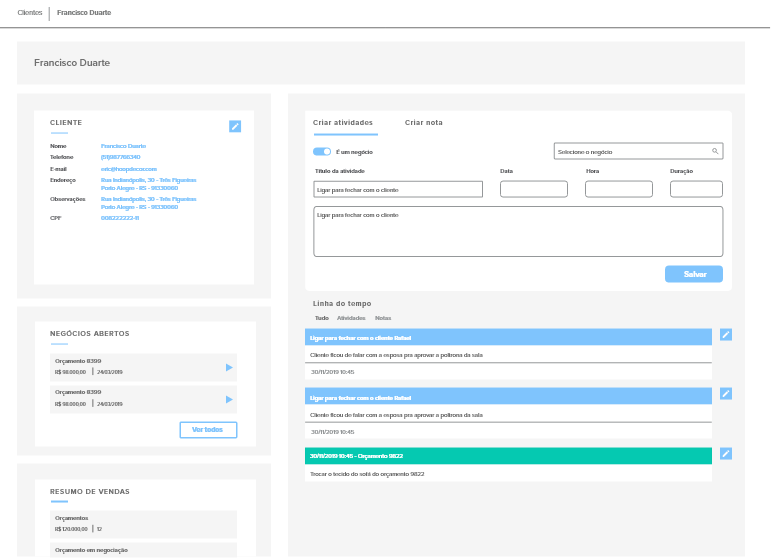Screen dimensions: 771x558
Task: Edit the second timeline activity with pencil icon
Action: (726, 394)
